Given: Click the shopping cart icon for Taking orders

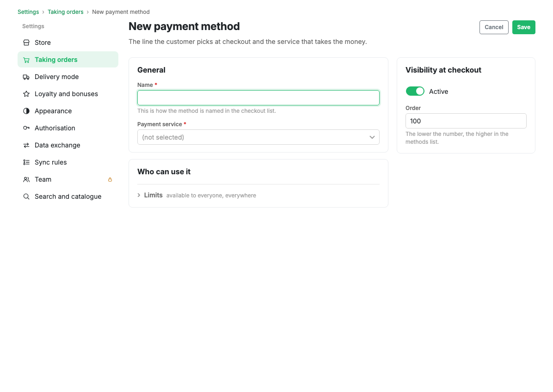Looking at the screenshot, I should [x=26, y=60].
